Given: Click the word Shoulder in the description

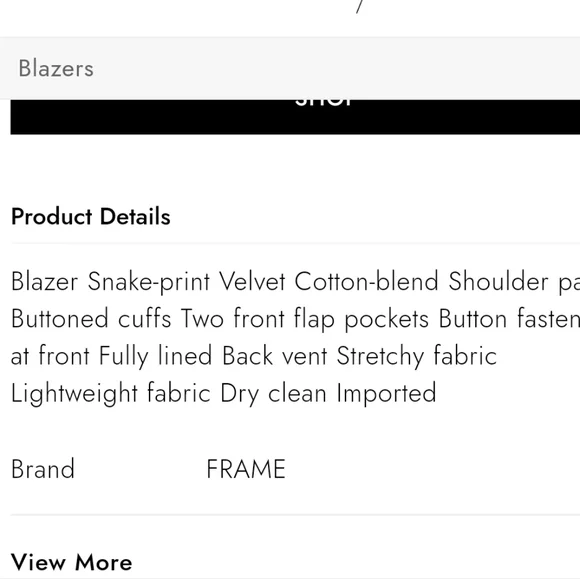Looking at the screenshot, I should tap(499, 282).
